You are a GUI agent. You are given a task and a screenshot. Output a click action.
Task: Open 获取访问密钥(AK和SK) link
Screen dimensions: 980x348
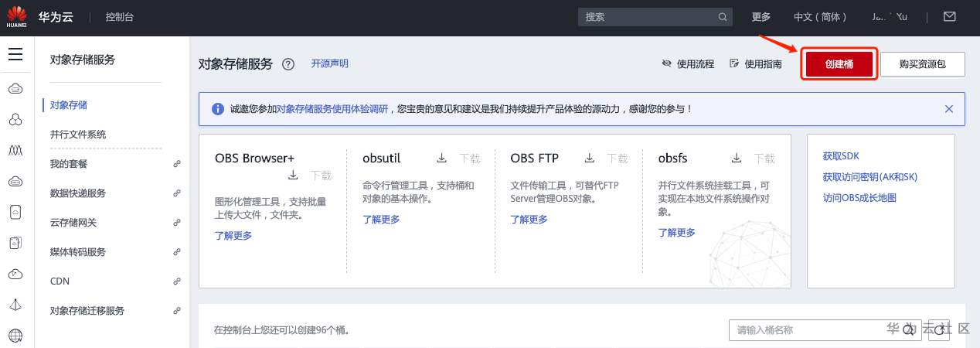[x=870, y=177]
